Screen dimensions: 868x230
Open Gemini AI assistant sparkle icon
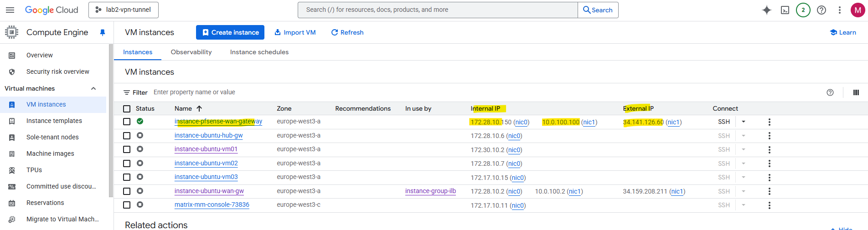coord(767,10)
